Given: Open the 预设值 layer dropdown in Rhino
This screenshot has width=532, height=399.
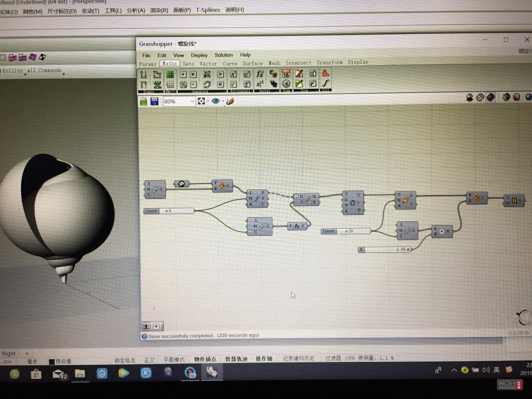Looking at the screenshot, I should click(x=60, y=361).
